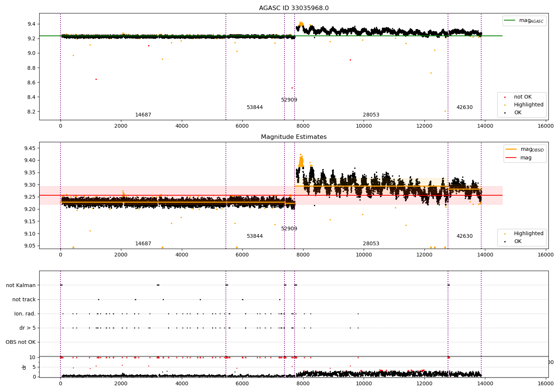Click the 'not Kalman' axis label
Screen dimensions: 560x392
(x=21, y=286)
